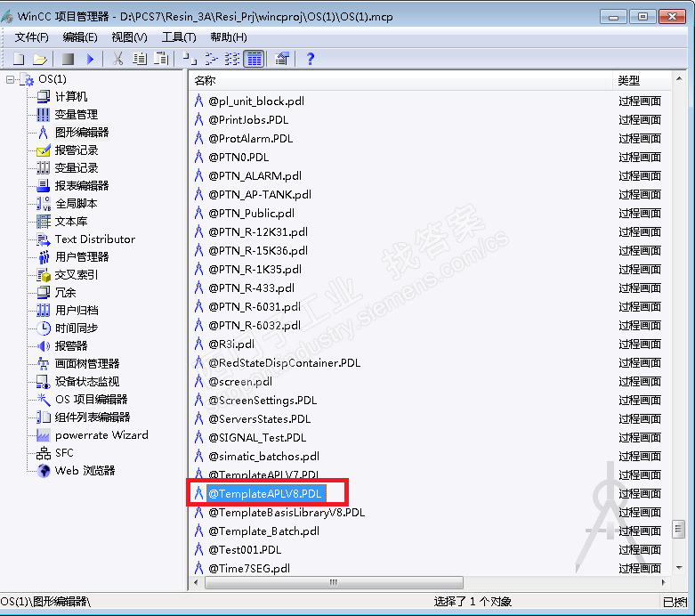Click the powerrate Wizard icon
Viewport: 695px width, 616px height.
pos(43,435)
